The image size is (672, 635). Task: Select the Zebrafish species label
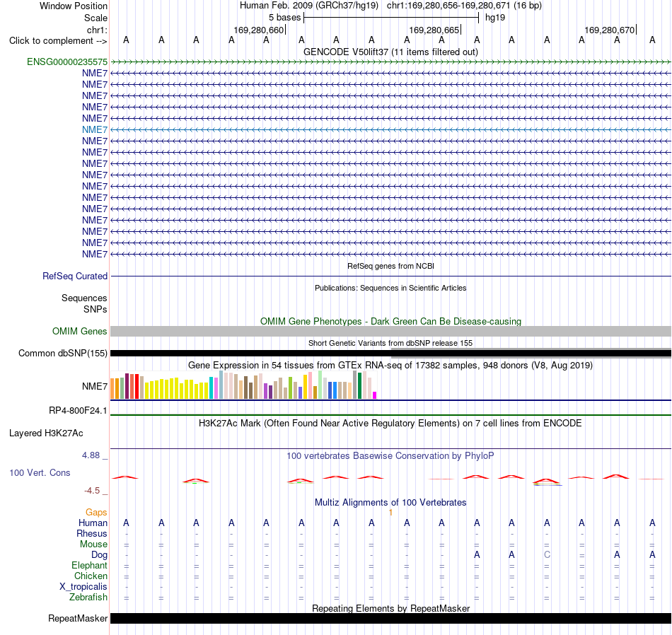coord(88,598)
